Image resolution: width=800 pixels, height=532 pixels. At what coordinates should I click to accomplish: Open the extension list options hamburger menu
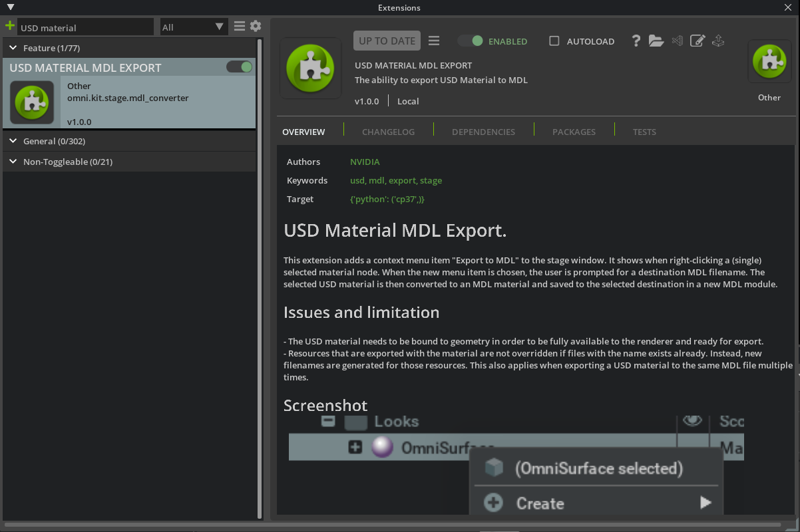(x=240, y=27)
